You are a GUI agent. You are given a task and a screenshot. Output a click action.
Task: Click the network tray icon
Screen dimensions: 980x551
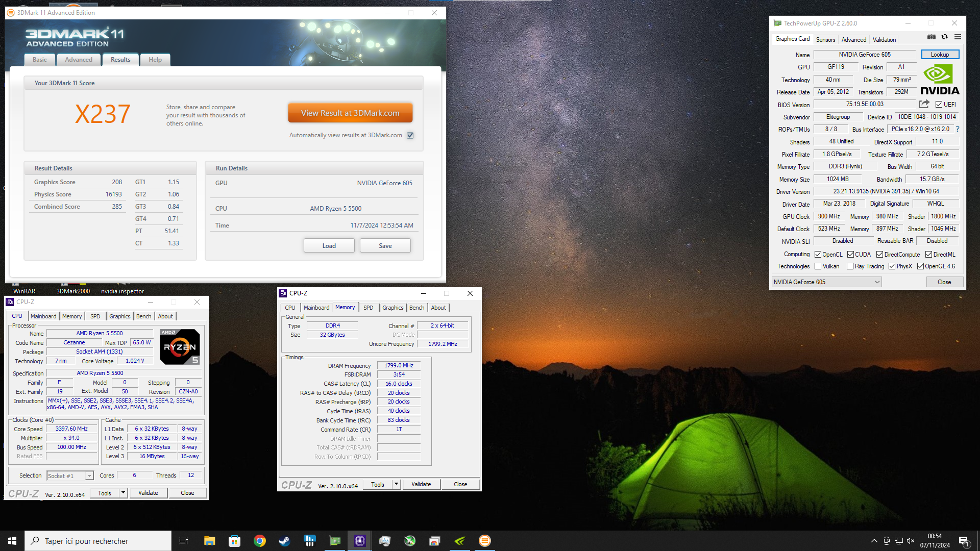[x=899, y=541]
